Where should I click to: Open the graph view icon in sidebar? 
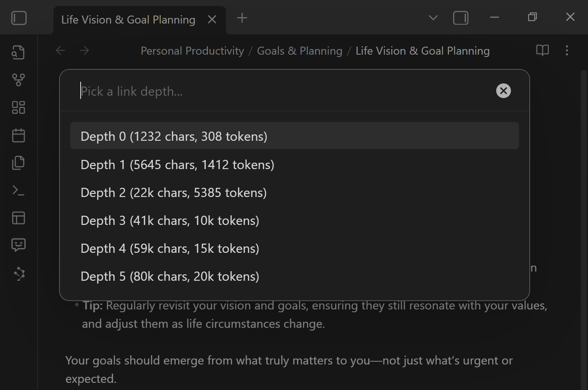18,79
